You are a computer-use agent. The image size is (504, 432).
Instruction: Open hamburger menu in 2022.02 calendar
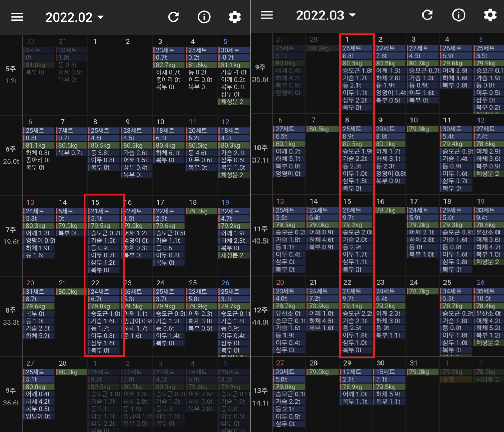[17, 17]
